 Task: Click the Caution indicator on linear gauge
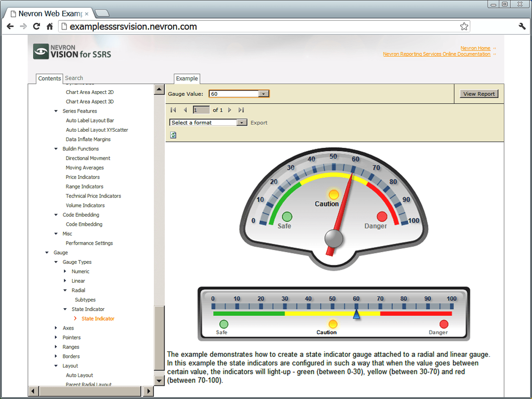(333, 324)
